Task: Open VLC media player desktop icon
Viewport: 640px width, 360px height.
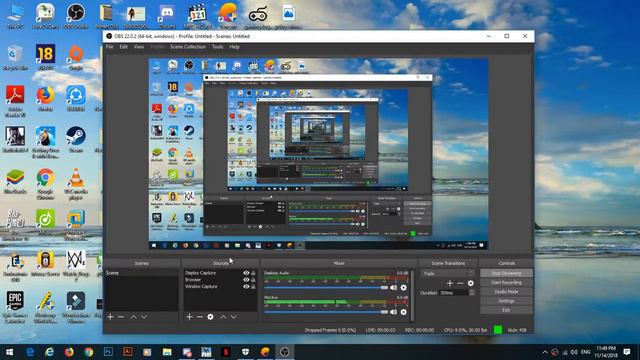Action: (x=76, y=184)
